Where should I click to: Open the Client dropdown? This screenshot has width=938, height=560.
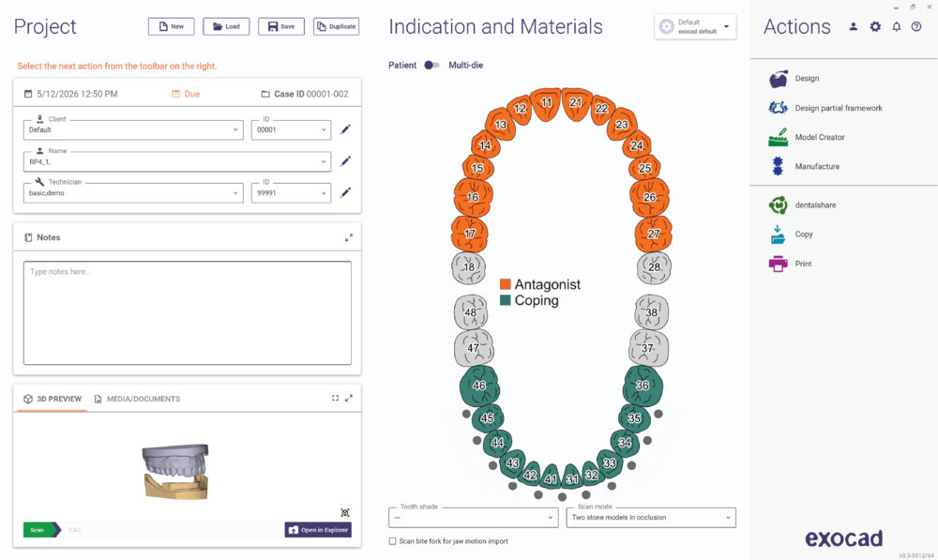click(x=133, y=129)
